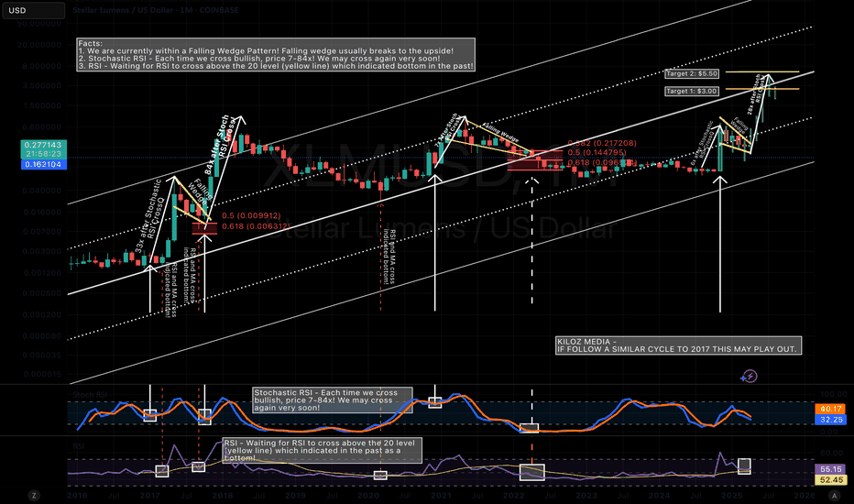
Task: Click the 0.5 (0.009912) Fibonacci label
Action: (x=251, y=215)
